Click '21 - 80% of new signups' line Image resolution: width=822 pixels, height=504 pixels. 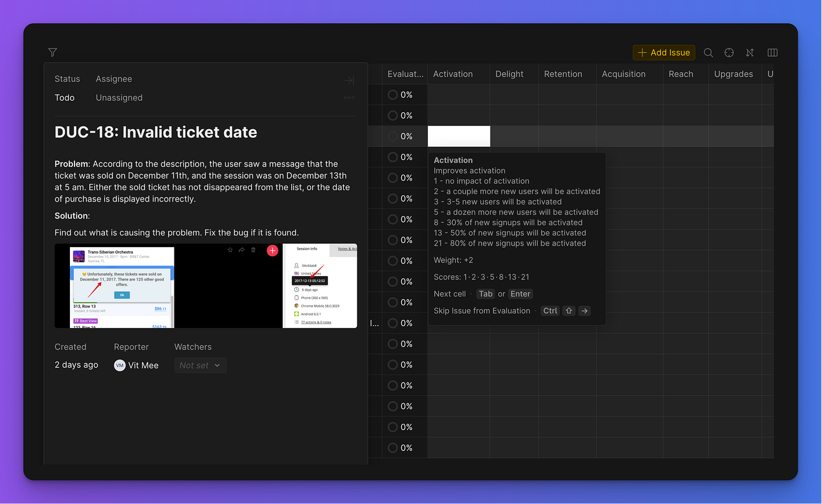510,243
